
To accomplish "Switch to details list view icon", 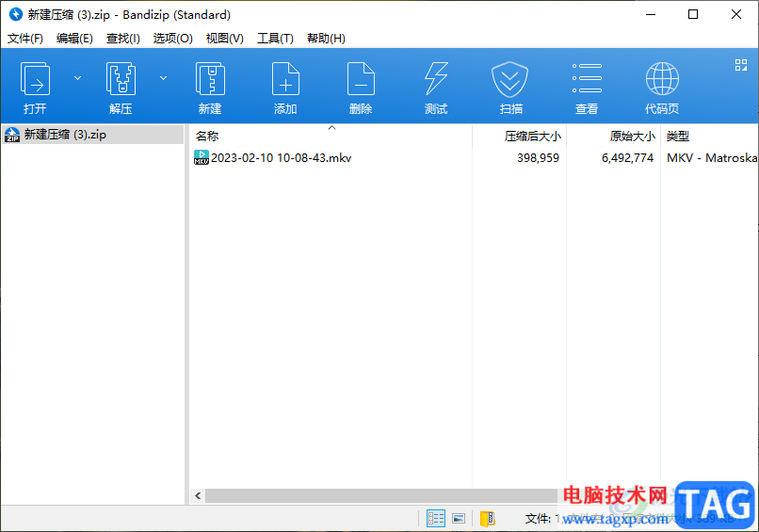I will tap(436, 519).
